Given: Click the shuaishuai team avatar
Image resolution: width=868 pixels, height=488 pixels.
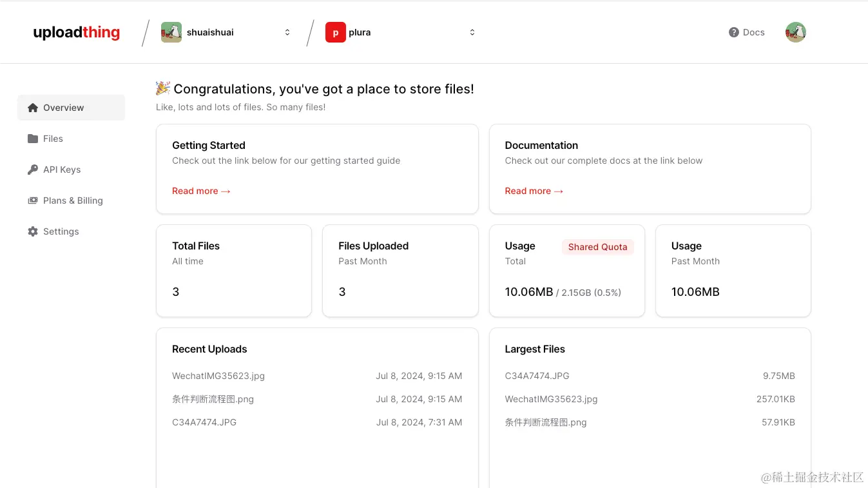Looking at the screenshot, I should (x=171, y=32).
